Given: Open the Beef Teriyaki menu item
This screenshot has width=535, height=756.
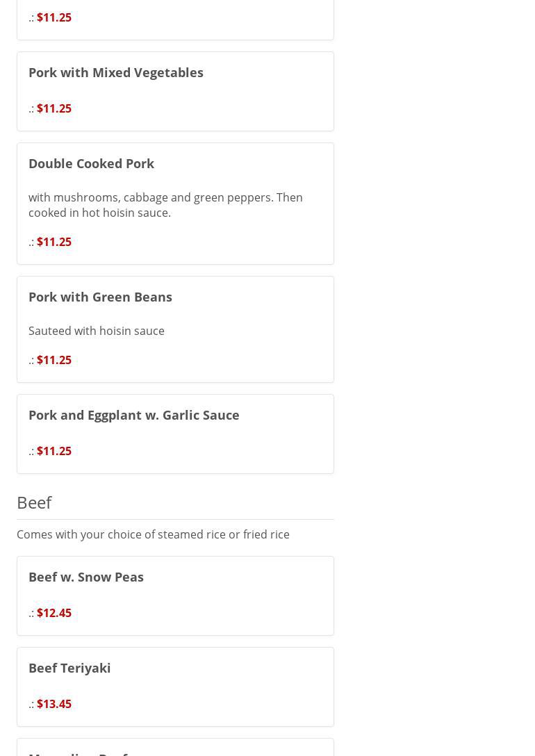Looking at the screenshot, I should point(69,668).
